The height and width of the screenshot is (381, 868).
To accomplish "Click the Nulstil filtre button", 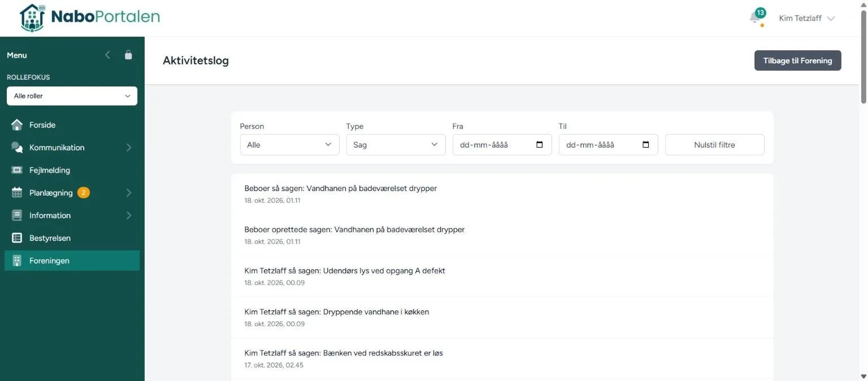I will click(x=714, y=145).
